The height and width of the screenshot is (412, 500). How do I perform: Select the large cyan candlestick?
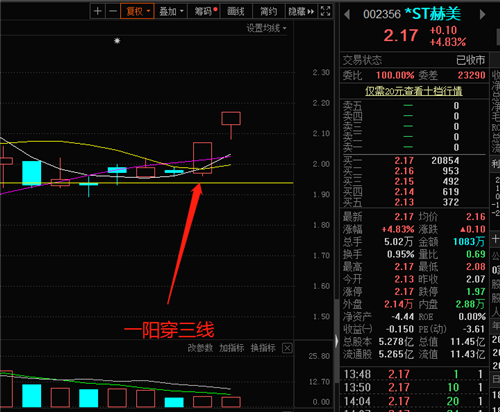pos(32,173)
